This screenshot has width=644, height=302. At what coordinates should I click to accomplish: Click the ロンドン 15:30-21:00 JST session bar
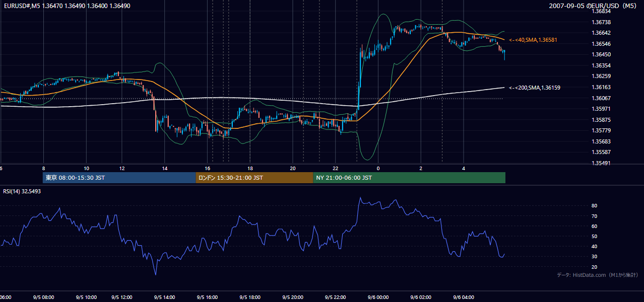pyautogui.click(x=254, y=178)
